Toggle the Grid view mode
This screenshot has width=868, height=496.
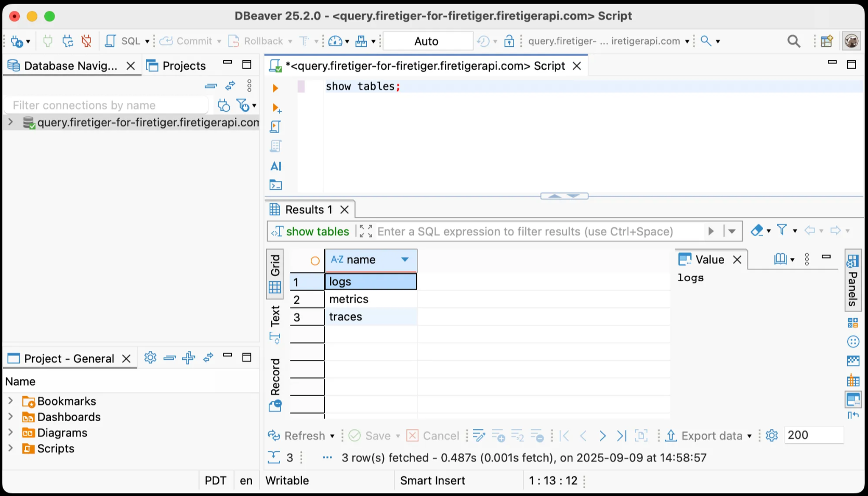pyautogui.click(x=275, y=273)
